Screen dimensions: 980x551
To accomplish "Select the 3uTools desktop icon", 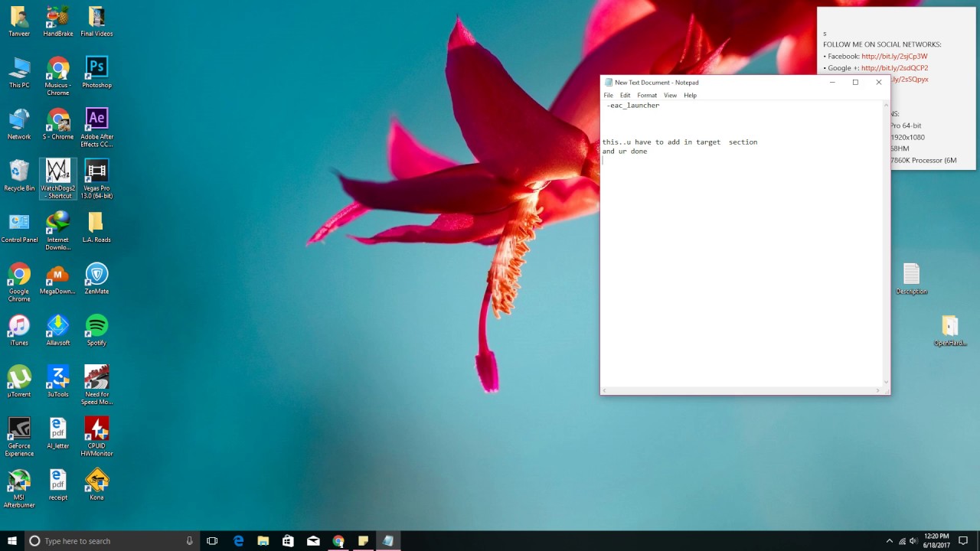I will 58,381.
